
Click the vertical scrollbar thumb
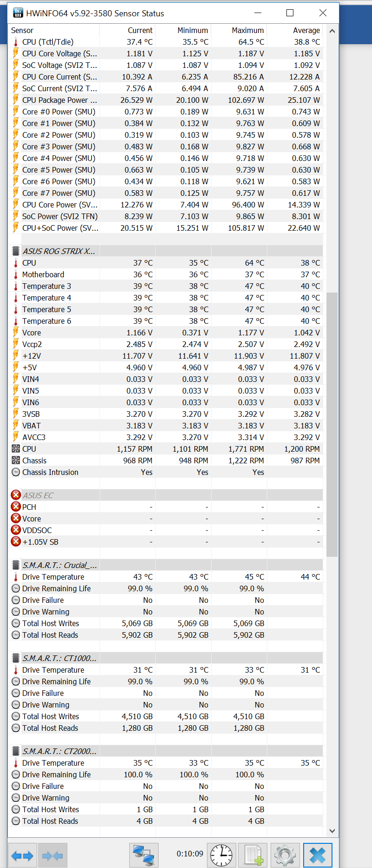click(332, 424)
